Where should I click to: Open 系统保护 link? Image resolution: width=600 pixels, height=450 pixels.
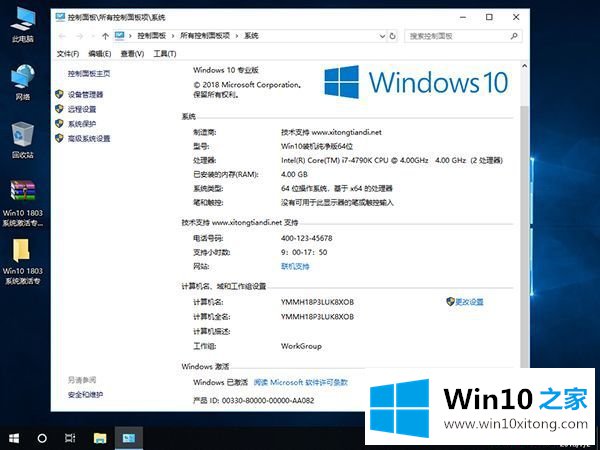tap(82, 124)
